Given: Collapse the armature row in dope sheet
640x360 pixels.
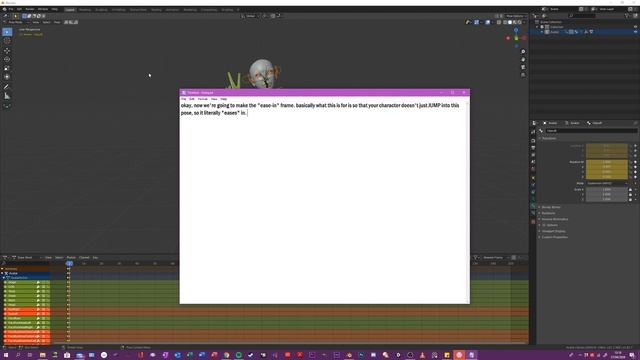Looking at the screenshot, I should [x=2, y=273].
